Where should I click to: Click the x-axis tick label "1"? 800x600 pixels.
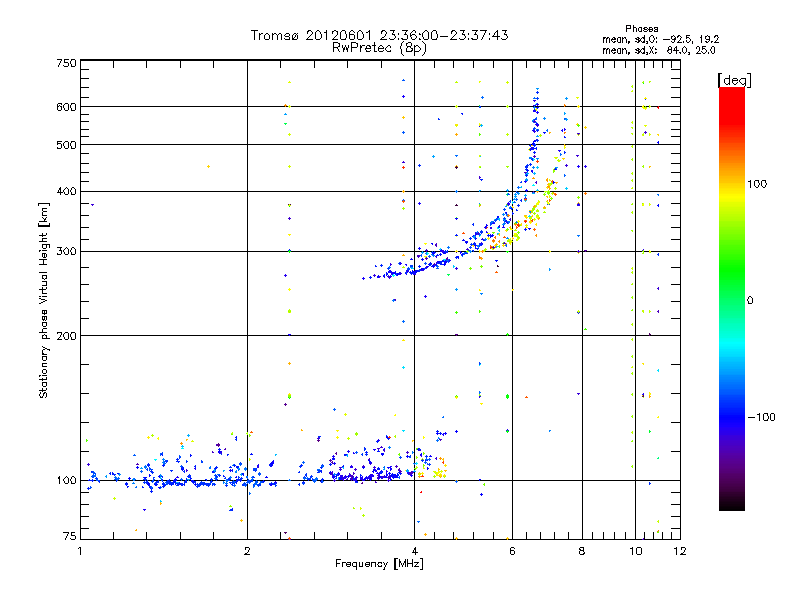80,551
